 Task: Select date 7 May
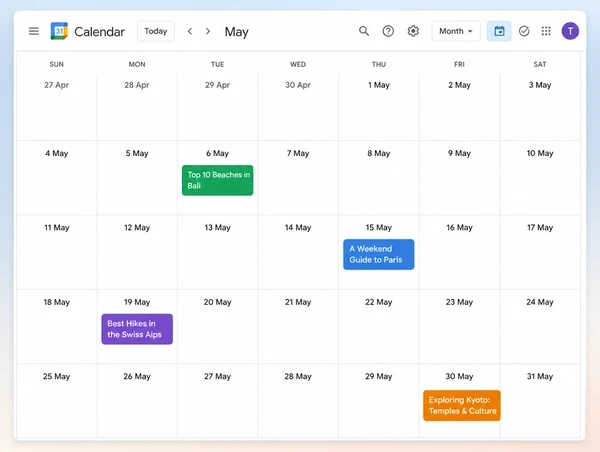click(x=298, y=153)
